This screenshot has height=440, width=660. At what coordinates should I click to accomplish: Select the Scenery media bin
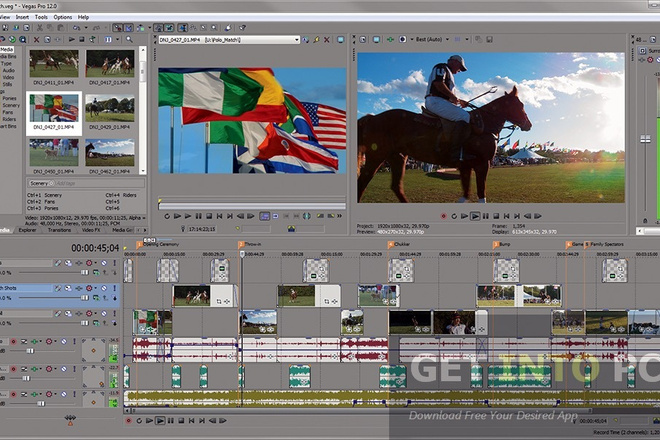pyautogui.click(x=11, y=105)
